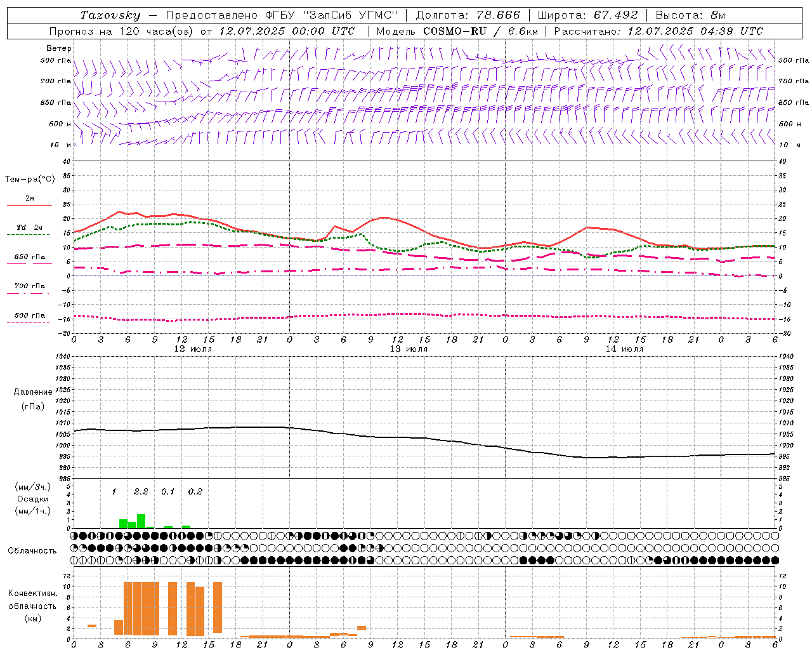Click the "985" value on right pressure axis
The height and width of the screenshot is (650, 812).
click(784, 479)
